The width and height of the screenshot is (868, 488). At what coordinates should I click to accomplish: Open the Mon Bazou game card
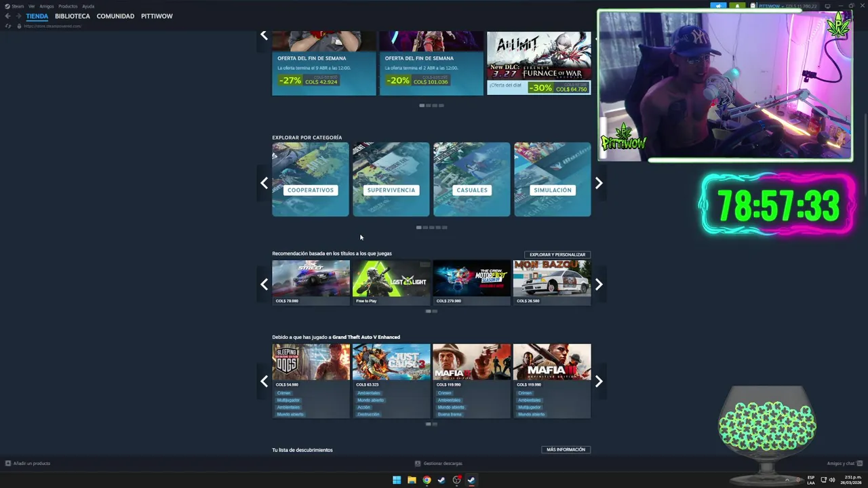(x=552, y=283)
